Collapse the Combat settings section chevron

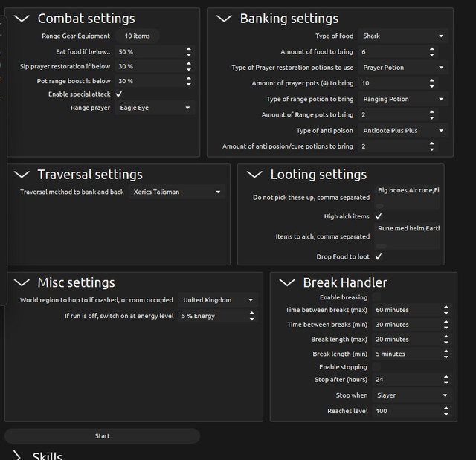22,19
